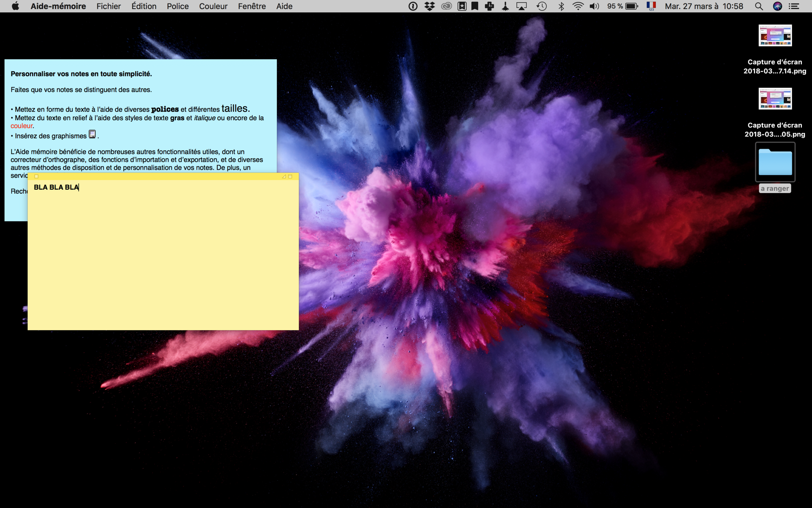This screenshot has width=812, height=508.
Task: Click the graphics icon in the blue note
Action: [x=92, y=134]
